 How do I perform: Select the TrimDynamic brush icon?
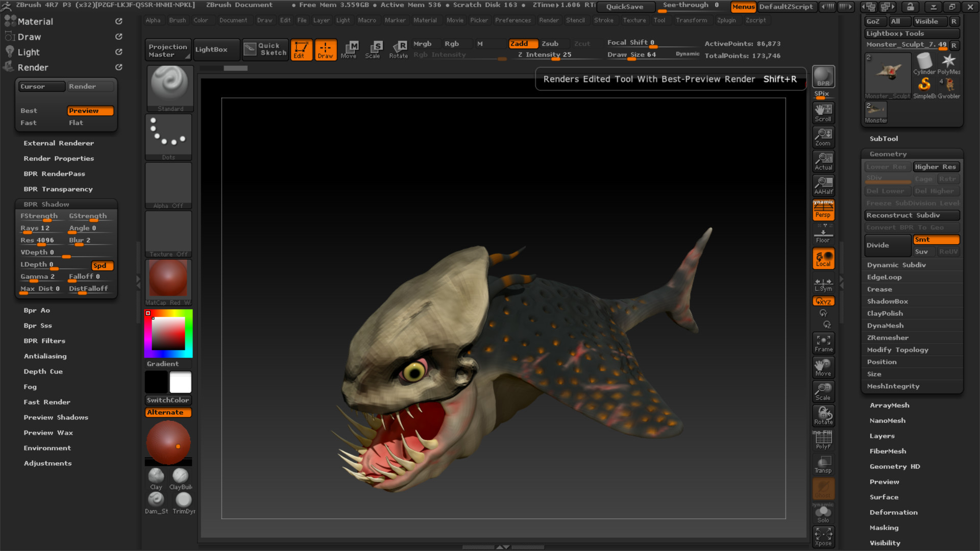click(x=184, y=503)
